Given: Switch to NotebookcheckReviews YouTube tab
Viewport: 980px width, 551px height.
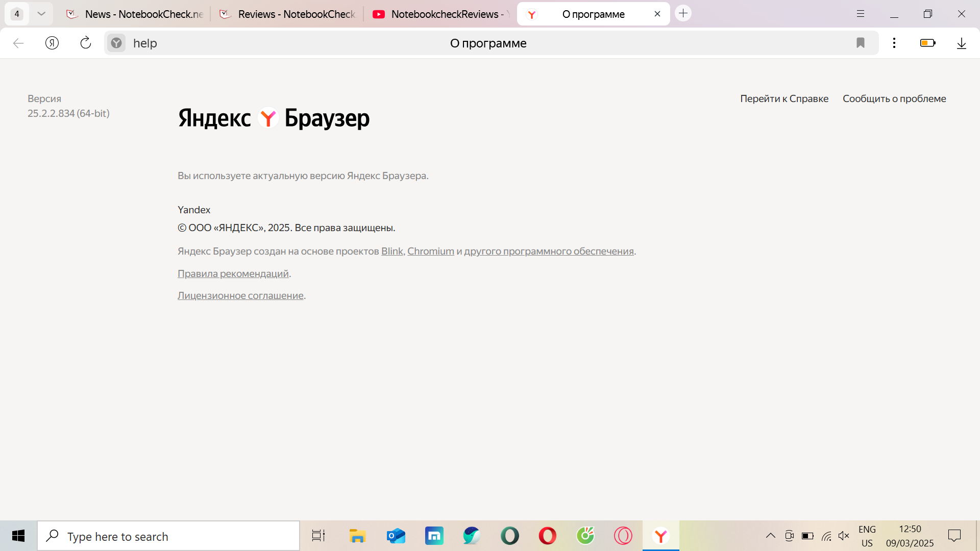Looking at the screenshot, I should [x=442, y=14].
